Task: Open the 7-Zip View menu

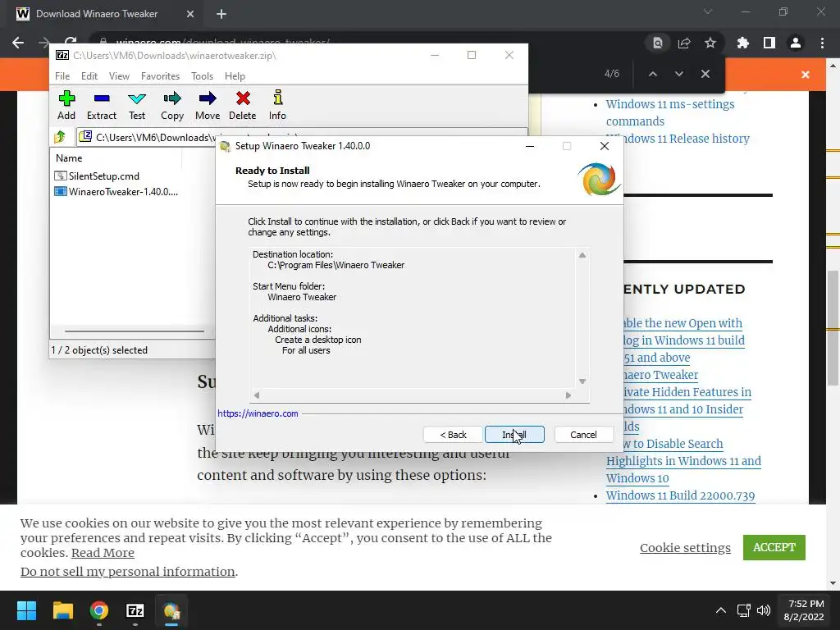Action: click(x=119, y=76)
